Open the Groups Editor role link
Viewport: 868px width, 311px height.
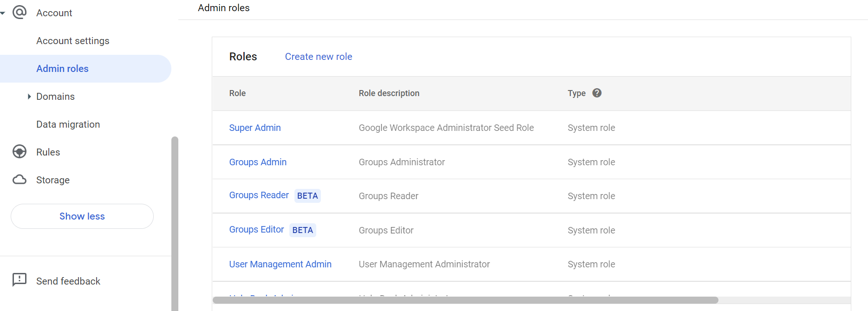(x=256, y=230)
